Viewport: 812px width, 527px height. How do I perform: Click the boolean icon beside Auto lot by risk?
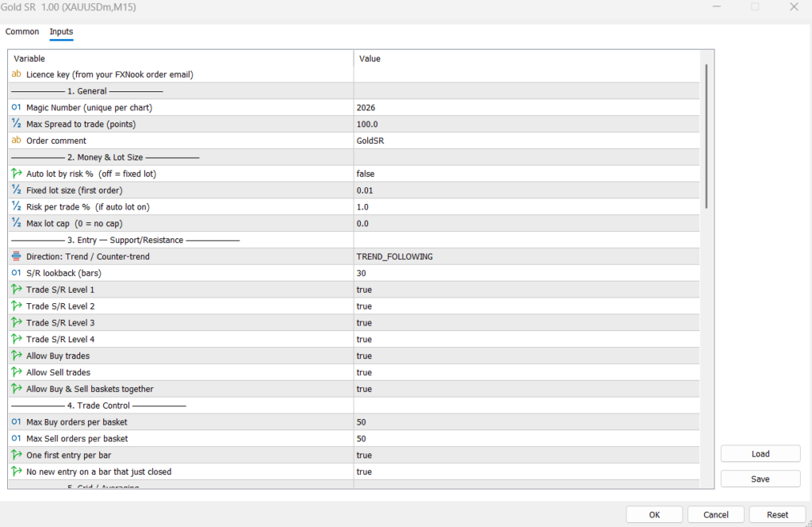[x=16, y=174]
